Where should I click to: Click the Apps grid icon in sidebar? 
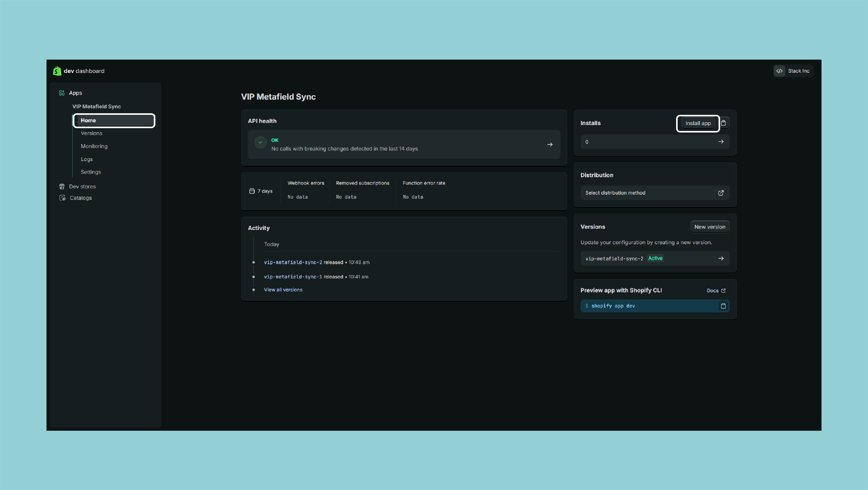pos(62,93)
